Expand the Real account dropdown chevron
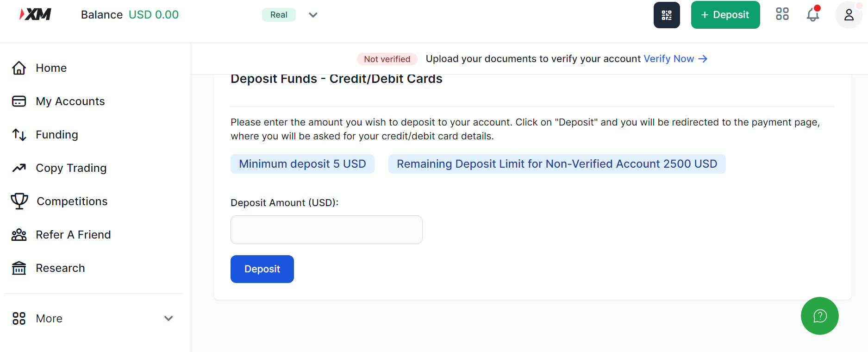Screen dimensions: 868x352 coord(313,15)
